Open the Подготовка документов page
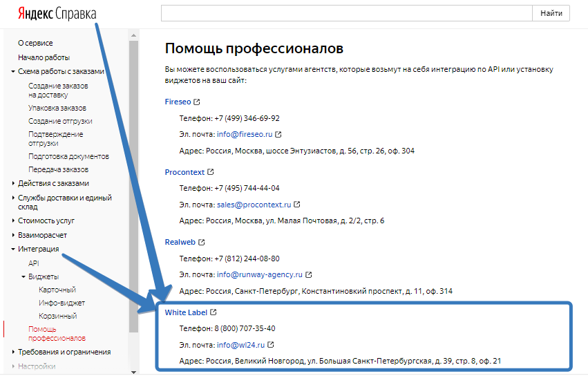Screen dimensions: 588x376 click(68, 156)
